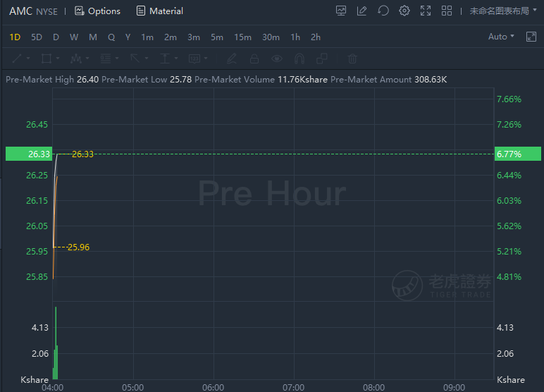
Task: Select the 3m interval
Action: click(x=194, y=37)
